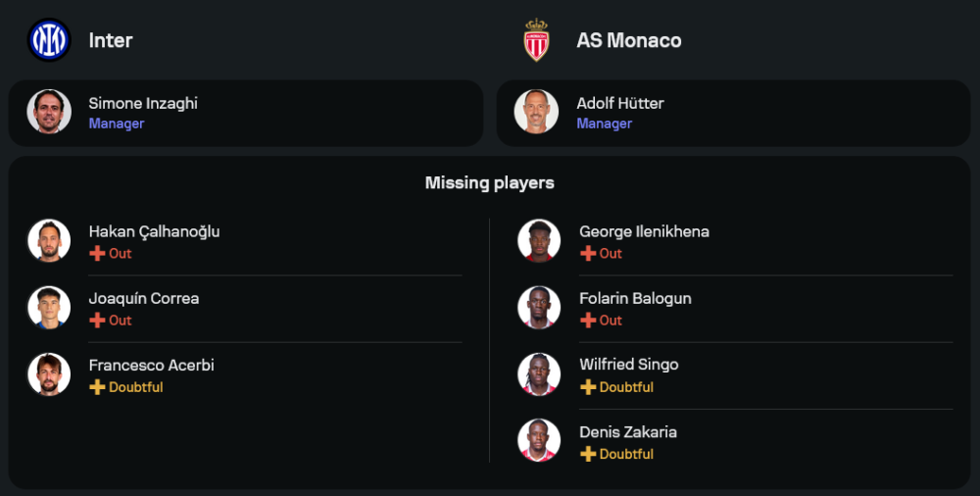Screen dimensions: 980x496
Task: Open Simone Inzaghi's manager photo
Action: [x=49, y=112]
